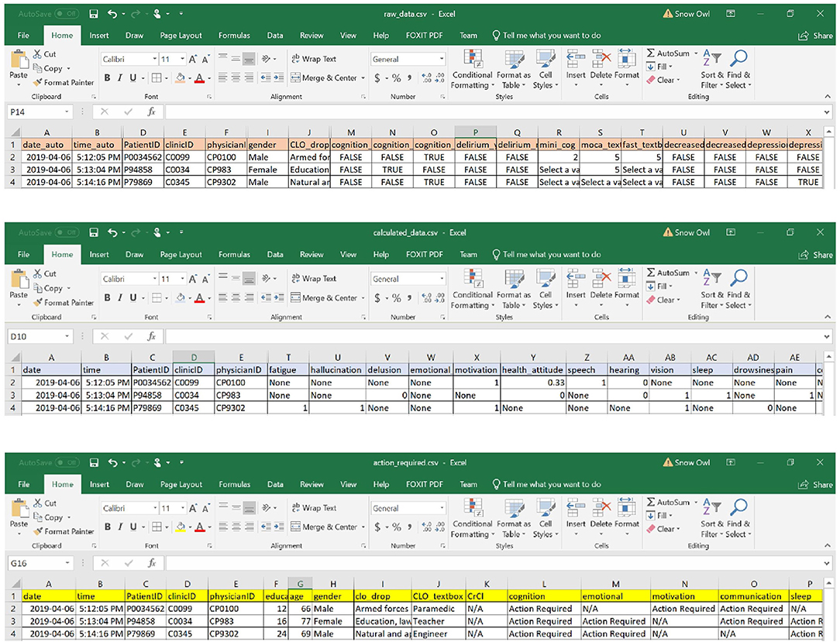Click Save icon in action_required.csv title bar
This screenshot has width=840, height=642.
(x=94, y=462)
